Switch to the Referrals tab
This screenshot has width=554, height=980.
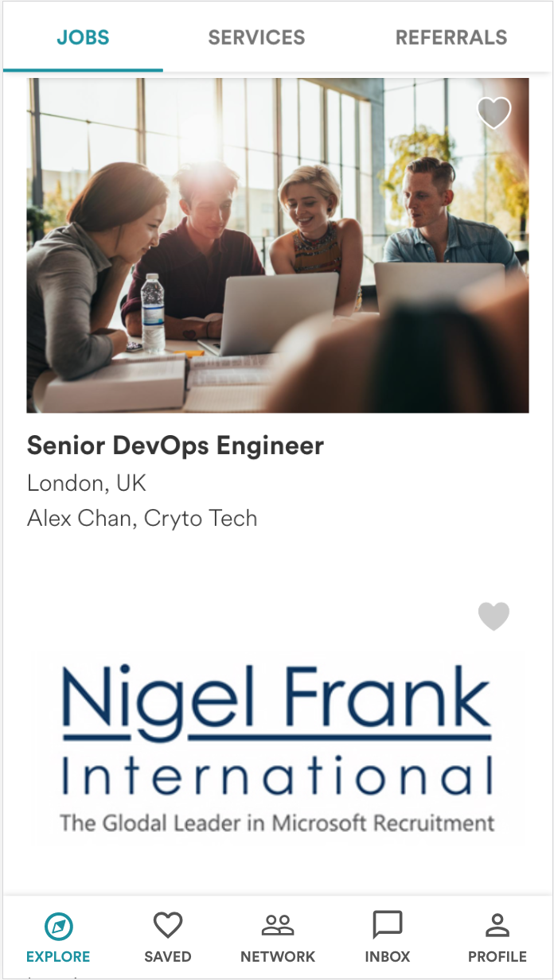coord(451,37)
